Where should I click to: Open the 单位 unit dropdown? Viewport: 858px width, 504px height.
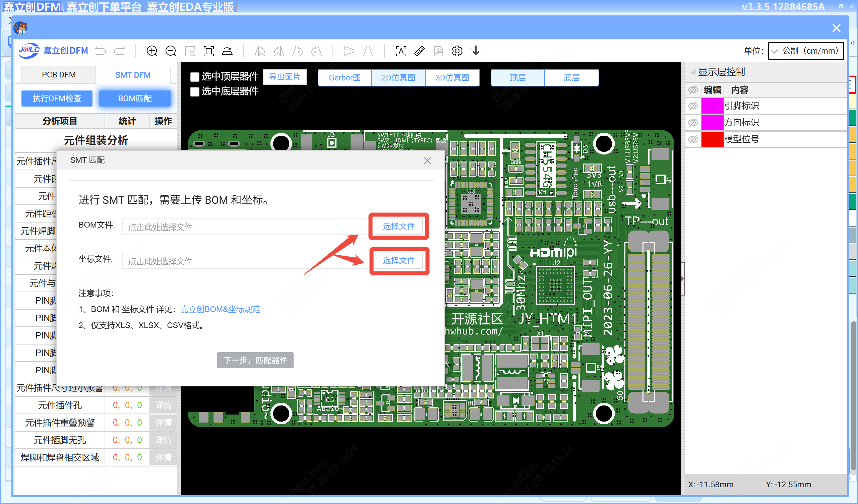coord(806,51)
